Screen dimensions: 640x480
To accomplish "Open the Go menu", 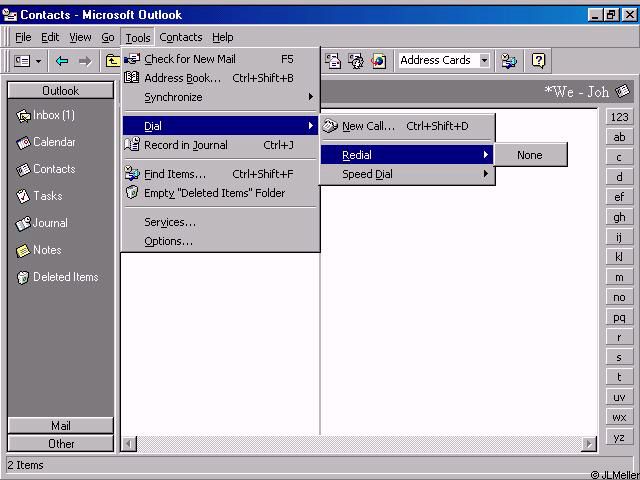I will point(108,38).
